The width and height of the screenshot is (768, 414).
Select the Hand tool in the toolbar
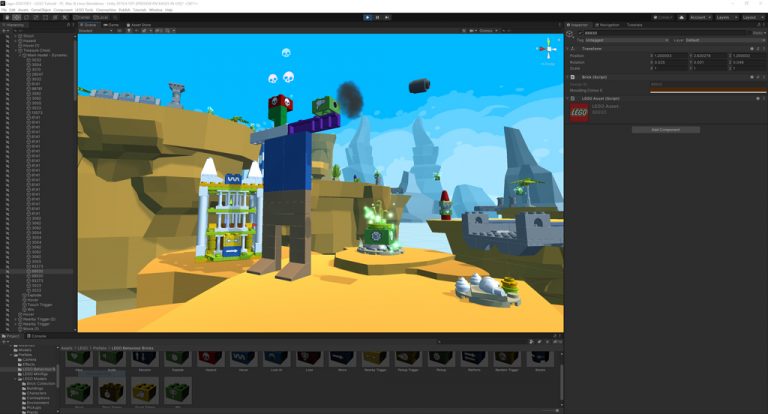click(7, 17)
